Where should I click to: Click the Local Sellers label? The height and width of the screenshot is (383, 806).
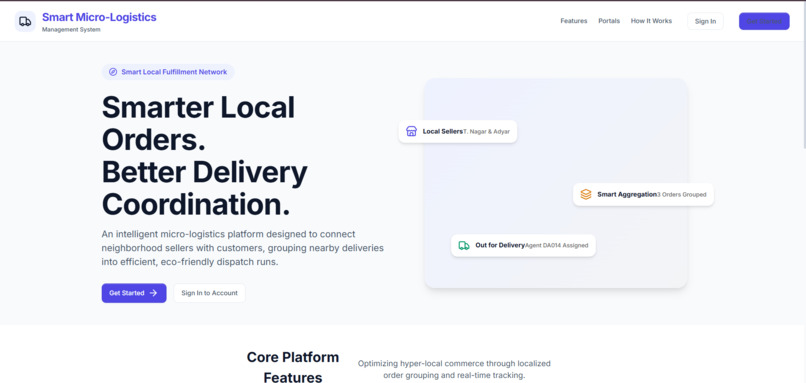443,132
